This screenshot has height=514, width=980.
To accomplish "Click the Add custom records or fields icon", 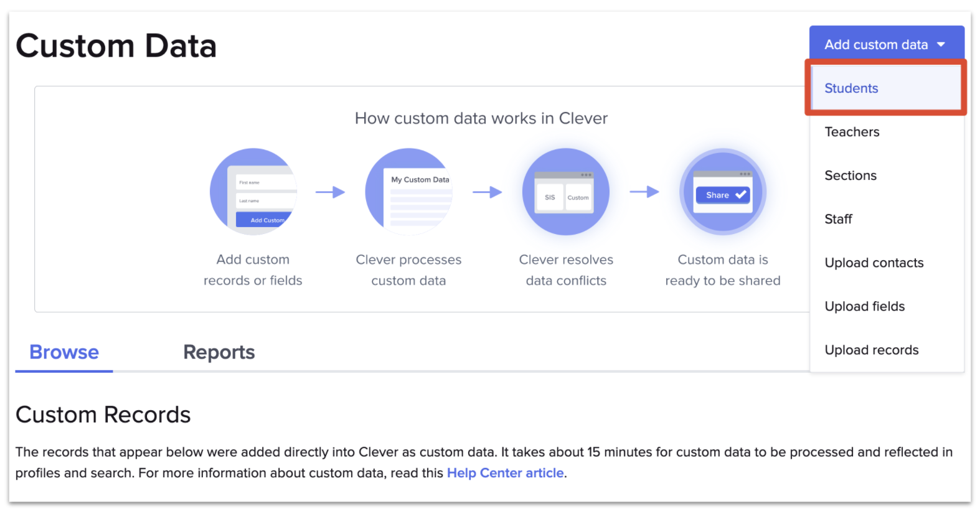I will coord(253,192).
